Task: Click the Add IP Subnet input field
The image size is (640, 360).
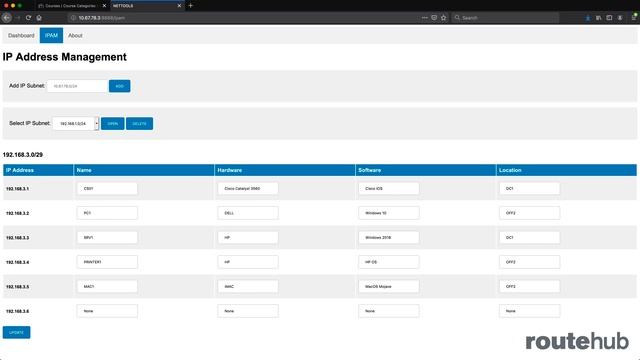Action: click(77, 86)
